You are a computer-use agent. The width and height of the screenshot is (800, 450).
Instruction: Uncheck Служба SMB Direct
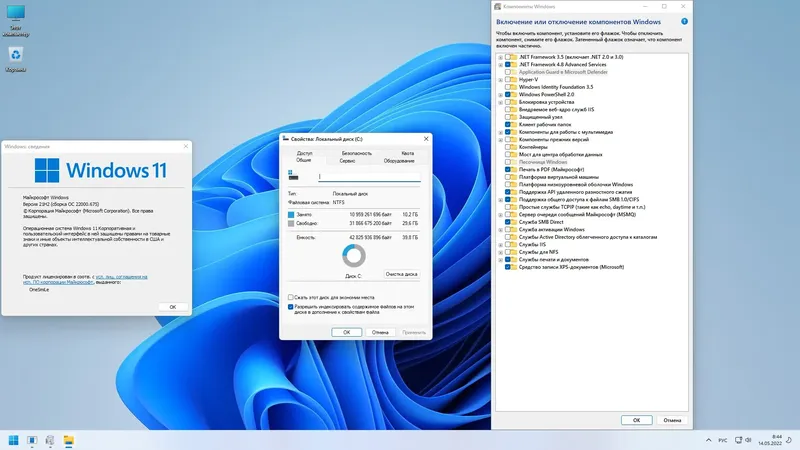point(508,222)
